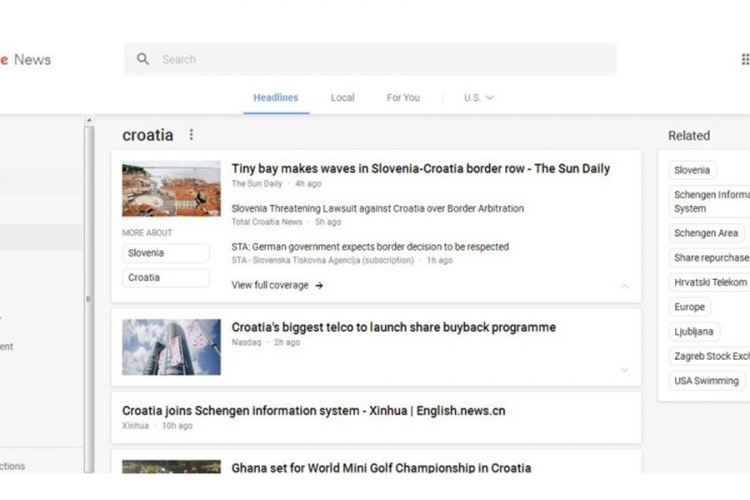750x500 pixels.
Task: Click the Google News logo
Action: point(25,60)
